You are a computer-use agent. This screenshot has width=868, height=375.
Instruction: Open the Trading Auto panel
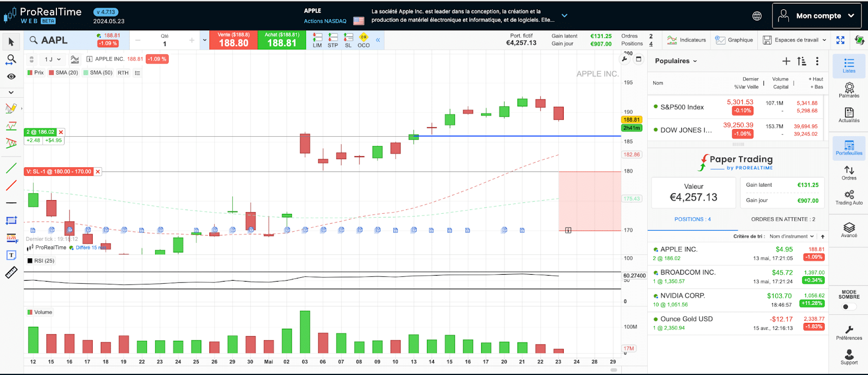(849, 198)
